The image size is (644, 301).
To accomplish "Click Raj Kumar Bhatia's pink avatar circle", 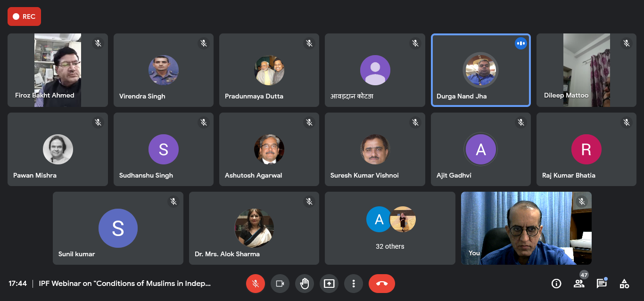I will [586, 149].
